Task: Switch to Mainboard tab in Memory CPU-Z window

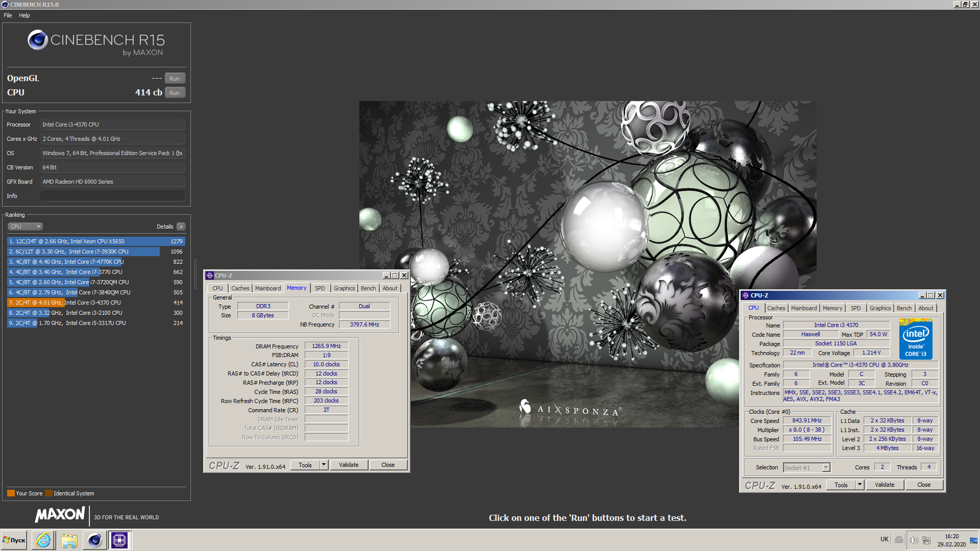Action: 268,288
